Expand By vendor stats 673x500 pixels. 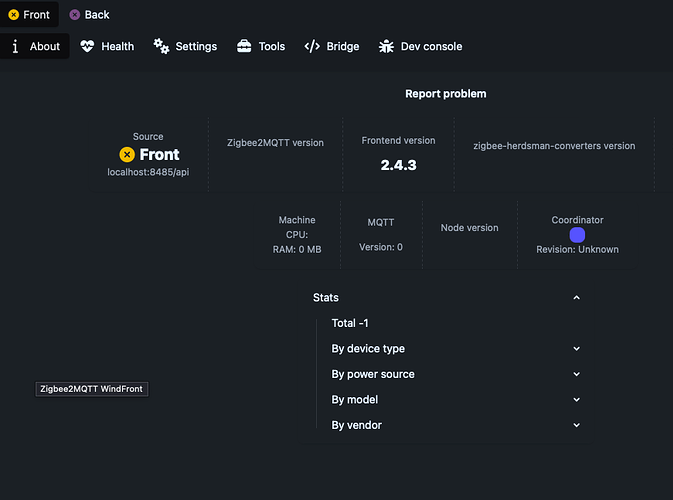576,425
